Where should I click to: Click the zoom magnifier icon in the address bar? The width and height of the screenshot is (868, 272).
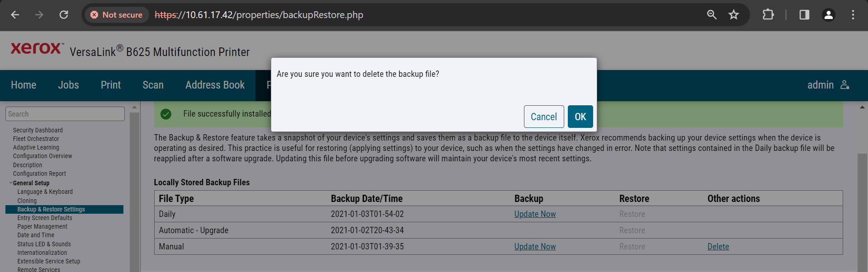(712, 15)
